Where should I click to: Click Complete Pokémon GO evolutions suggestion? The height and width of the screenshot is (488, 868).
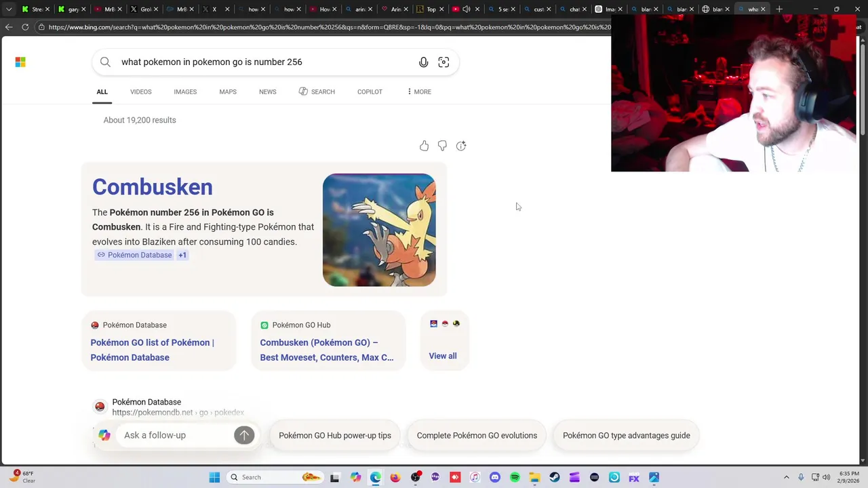477,435
